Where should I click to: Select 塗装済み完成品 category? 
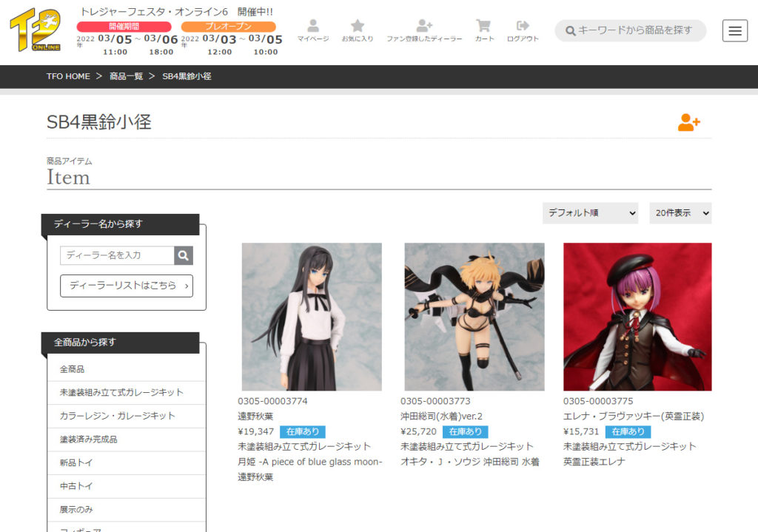[x=88, y=440]
